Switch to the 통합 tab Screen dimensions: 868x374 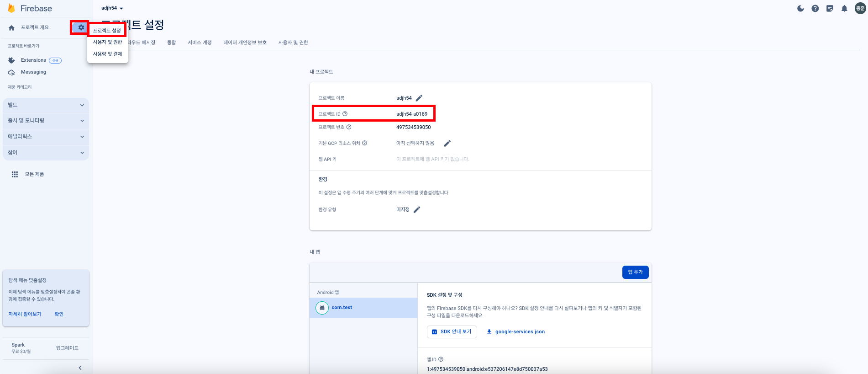point(171,43)
